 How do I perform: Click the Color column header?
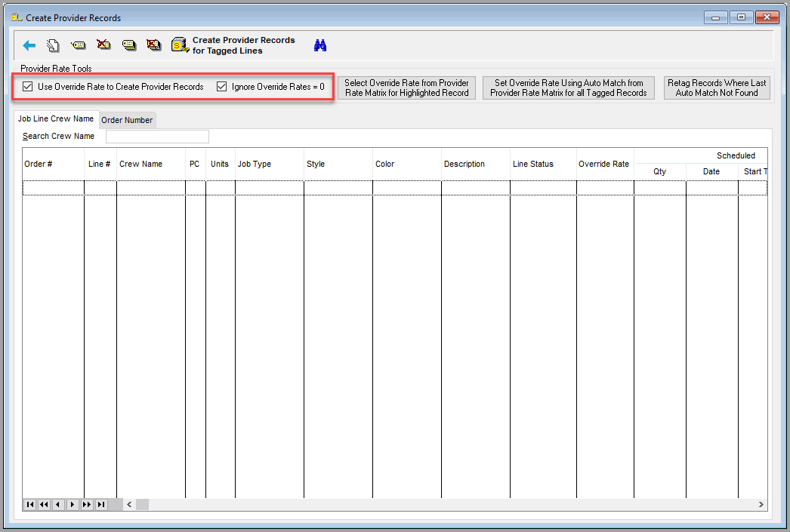pyautogui.click(x=406, y=164)
